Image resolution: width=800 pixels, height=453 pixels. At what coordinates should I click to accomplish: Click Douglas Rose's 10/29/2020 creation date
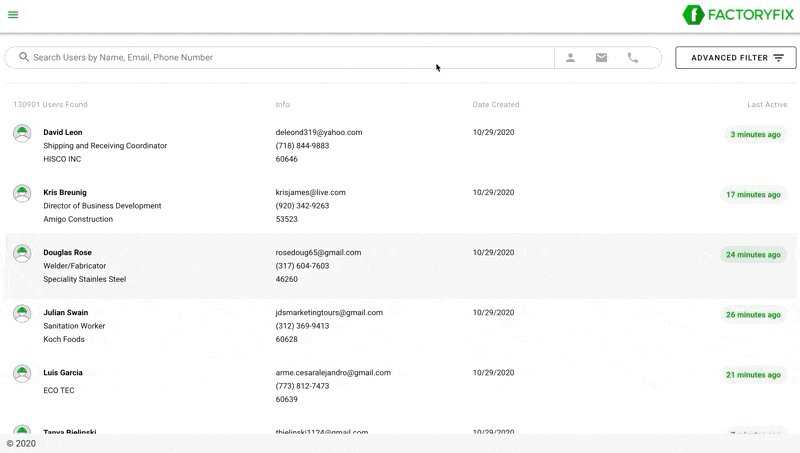pyautogui.click(x=493, y=253)
